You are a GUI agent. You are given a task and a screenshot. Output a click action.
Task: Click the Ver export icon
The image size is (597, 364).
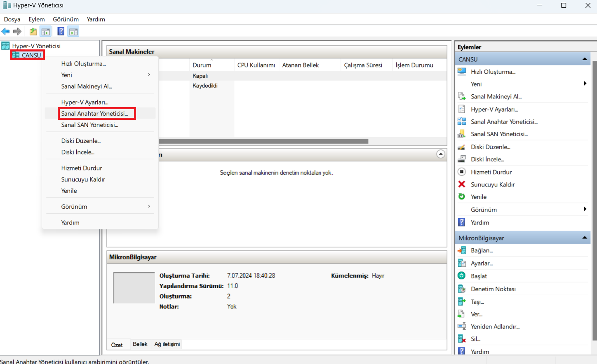coord(462,314)
